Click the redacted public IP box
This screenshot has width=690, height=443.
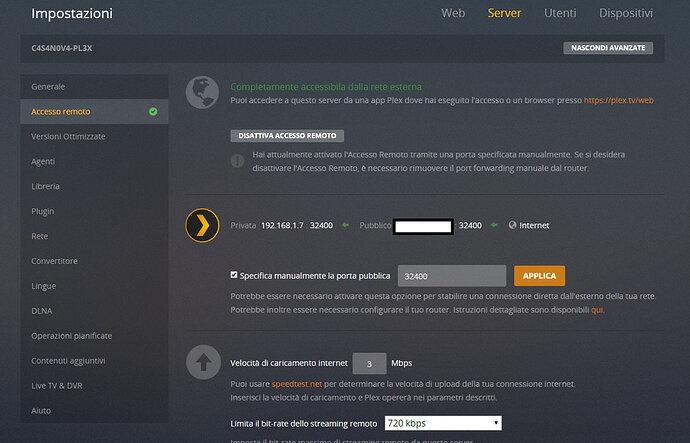[x=423, y=227]
